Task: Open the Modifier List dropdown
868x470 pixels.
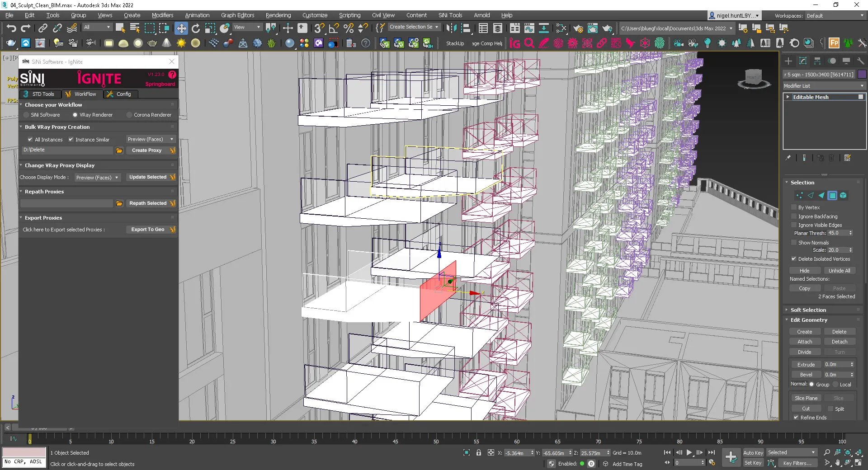Action: (x=824, y=86)
